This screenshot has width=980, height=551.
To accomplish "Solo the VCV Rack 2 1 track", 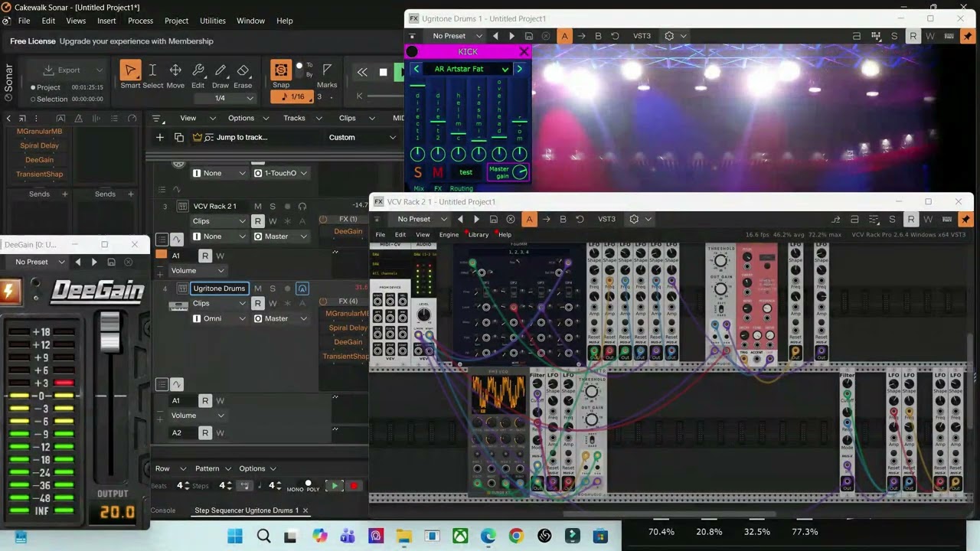I will click(273, 206).
